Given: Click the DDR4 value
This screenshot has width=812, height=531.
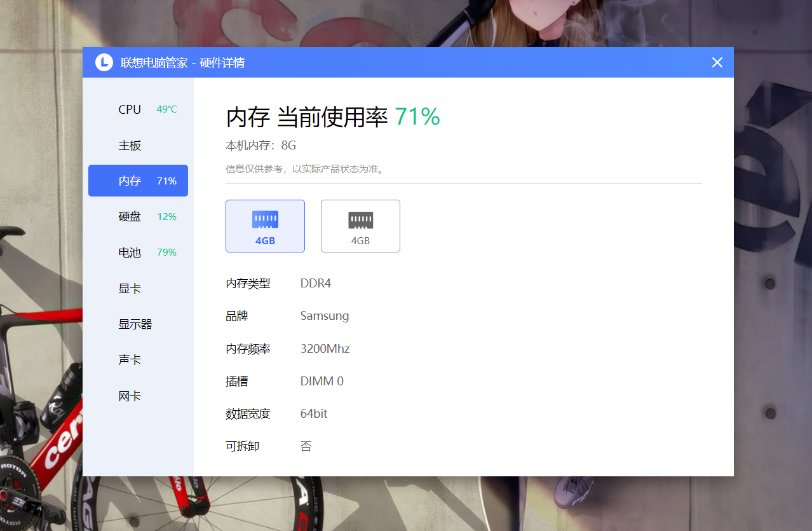Looking at the screenshot, I should pos(316,283).
